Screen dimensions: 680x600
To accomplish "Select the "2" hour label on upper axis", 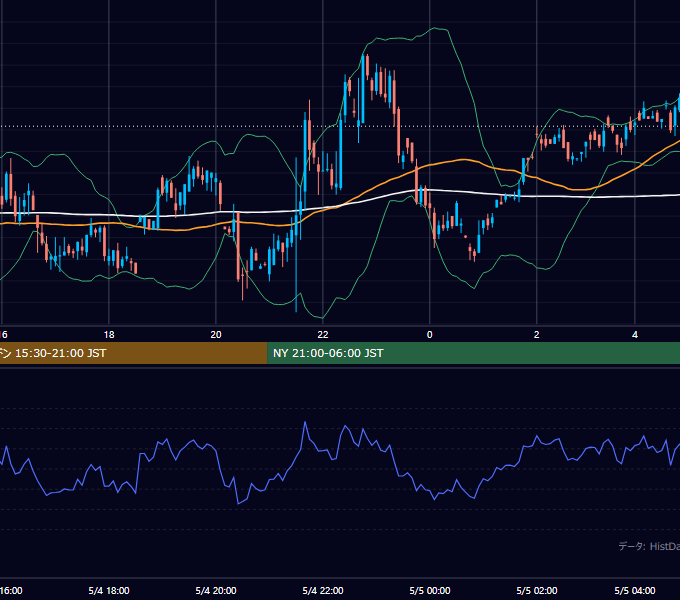I will [x=536, y=335].
